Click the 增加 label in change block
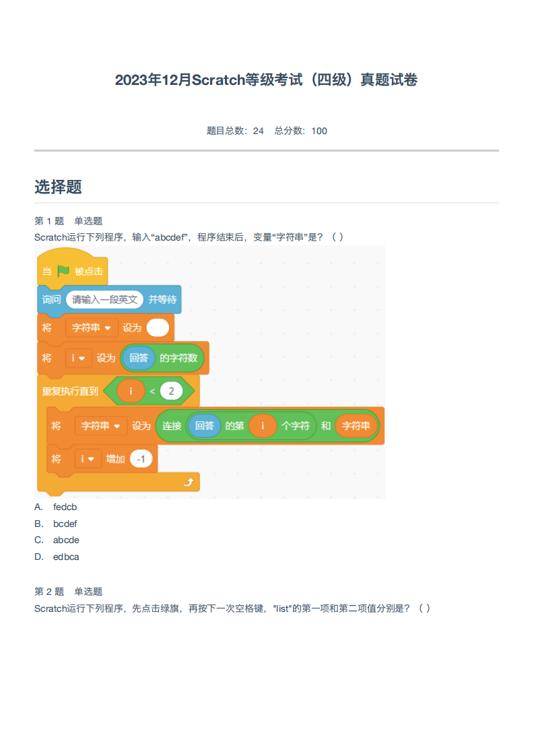The width and height of the screenshot is (534, 756). 115,459
